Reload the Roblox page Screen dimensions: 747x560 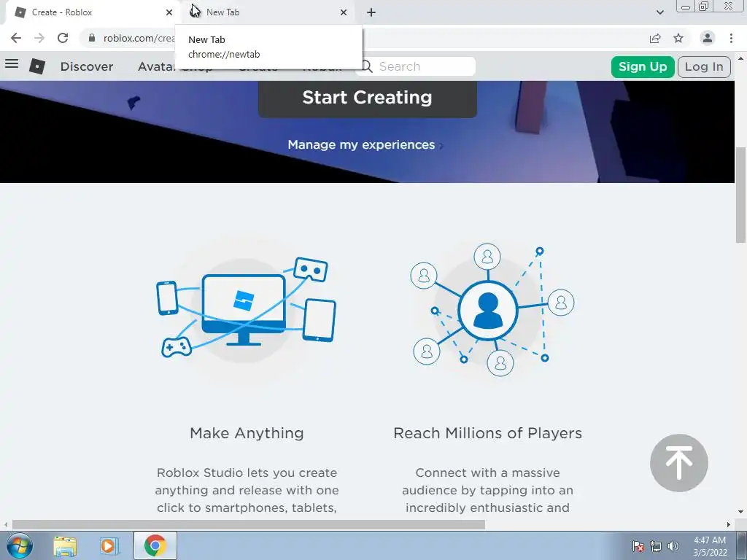tap(63, 38)
